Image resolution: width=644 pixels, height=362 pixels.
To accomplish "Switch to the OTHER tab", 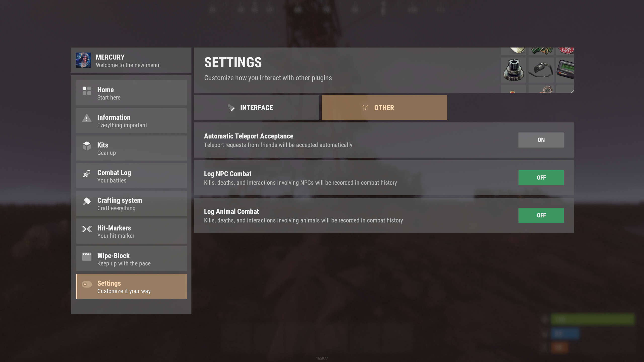I will tap(384, 108).
